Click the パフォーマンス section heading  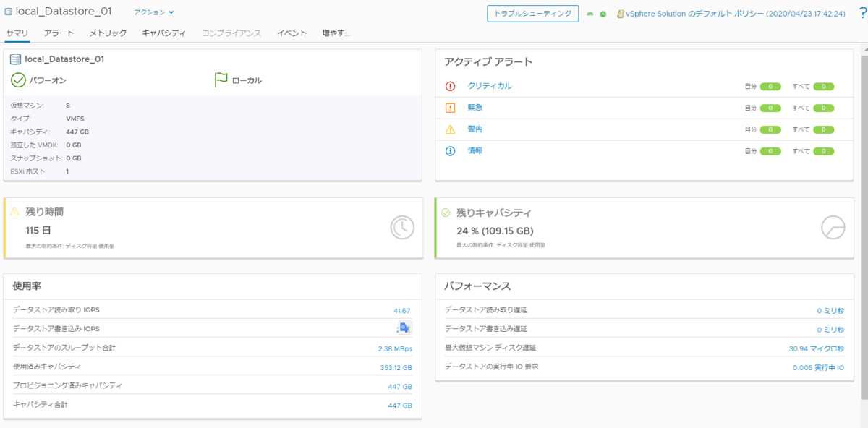pos(477,286)
